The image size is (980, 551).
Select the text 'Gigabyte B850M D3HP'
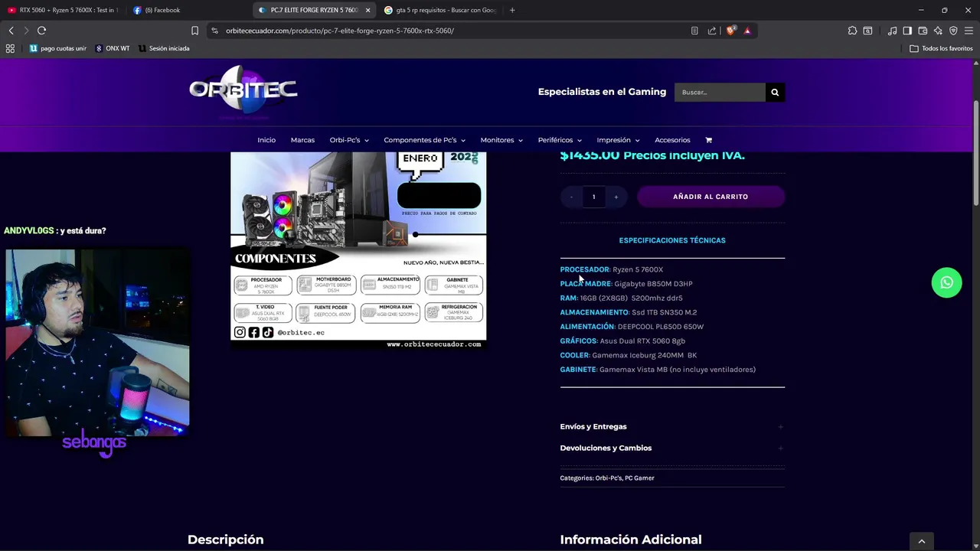click(653, 284)
